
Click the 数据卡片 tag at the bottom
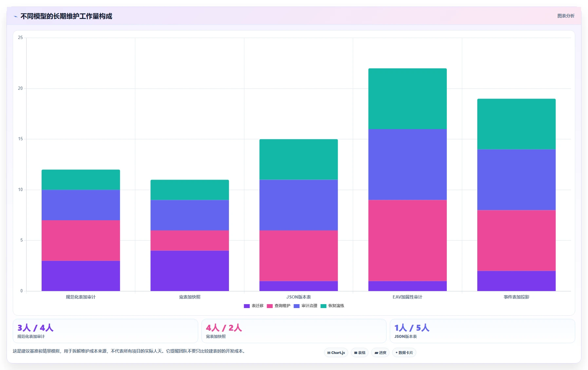click(404, 353)
